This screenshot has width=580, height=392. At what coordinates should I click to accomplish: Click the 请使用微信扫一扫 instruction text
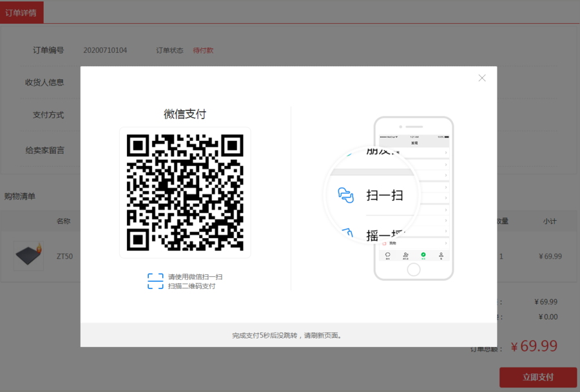[x=195, y=277]
